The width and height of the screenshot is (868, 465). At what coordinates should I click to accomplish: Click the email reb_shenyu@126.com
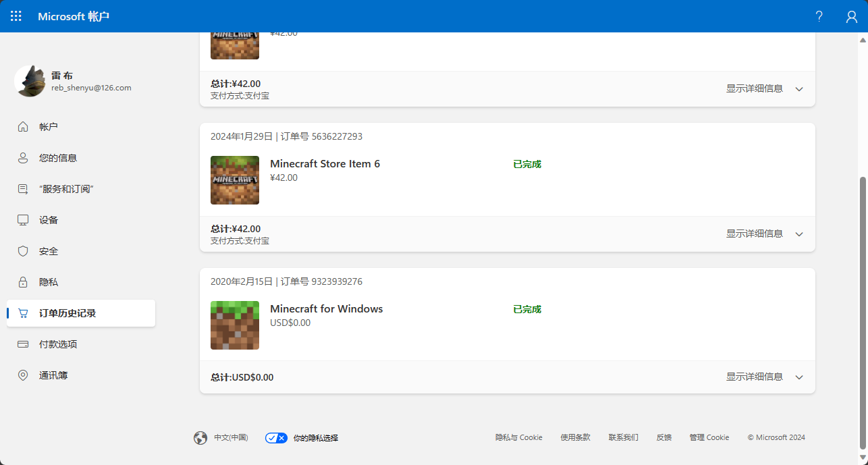pyautogui.click(x=91, y=88)
